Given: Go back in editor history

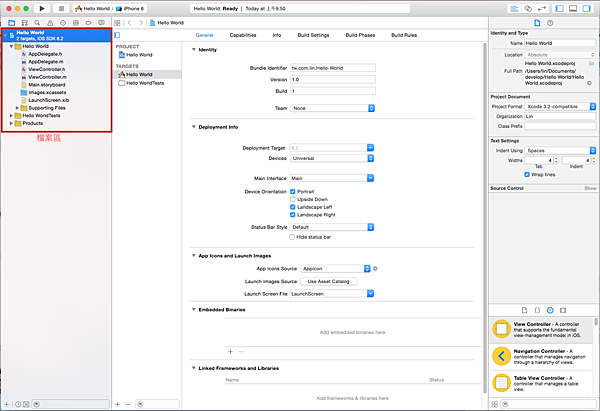Looking at the screenshot, I should (x=130, y=23).
